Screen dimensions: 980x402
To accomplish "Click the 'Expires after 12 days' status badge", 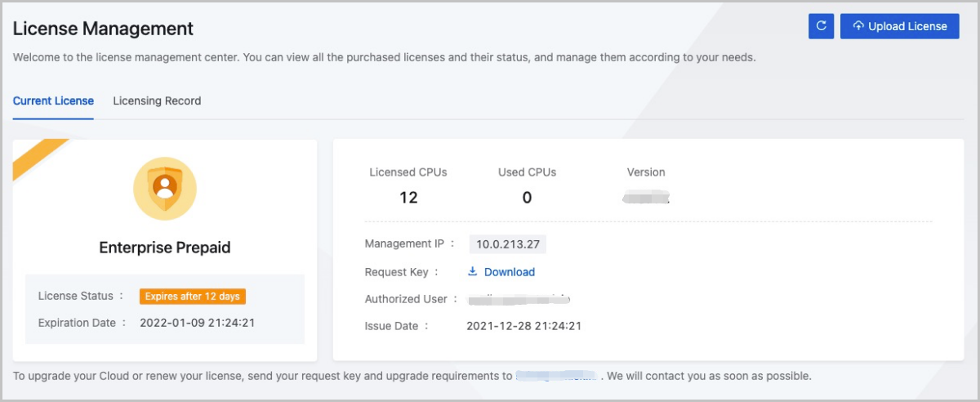I will tap(192, 297).
